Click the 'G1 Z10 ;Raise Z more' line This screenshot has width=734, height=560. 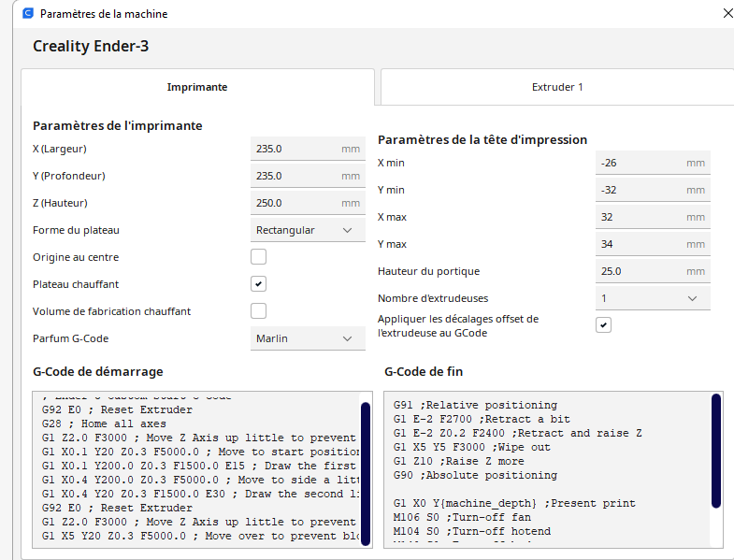[459, 461]
